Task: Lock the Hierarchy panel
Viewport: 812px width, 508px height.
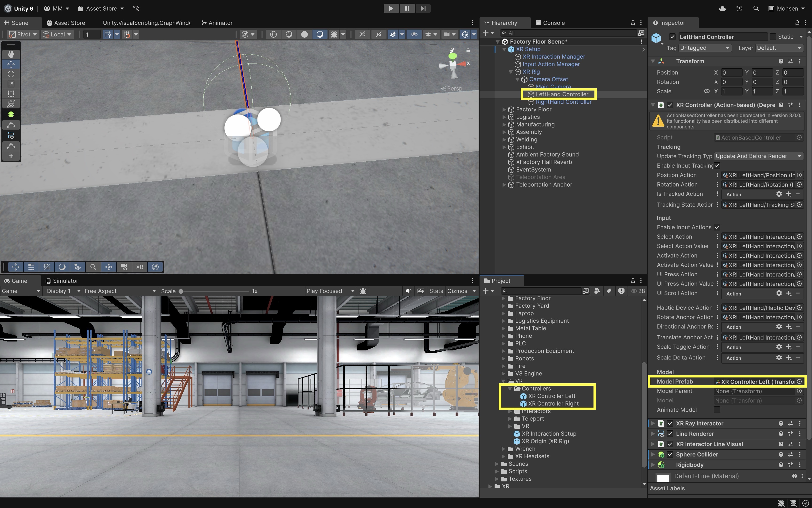Action: pyautogui.click(x=633, y=23)
